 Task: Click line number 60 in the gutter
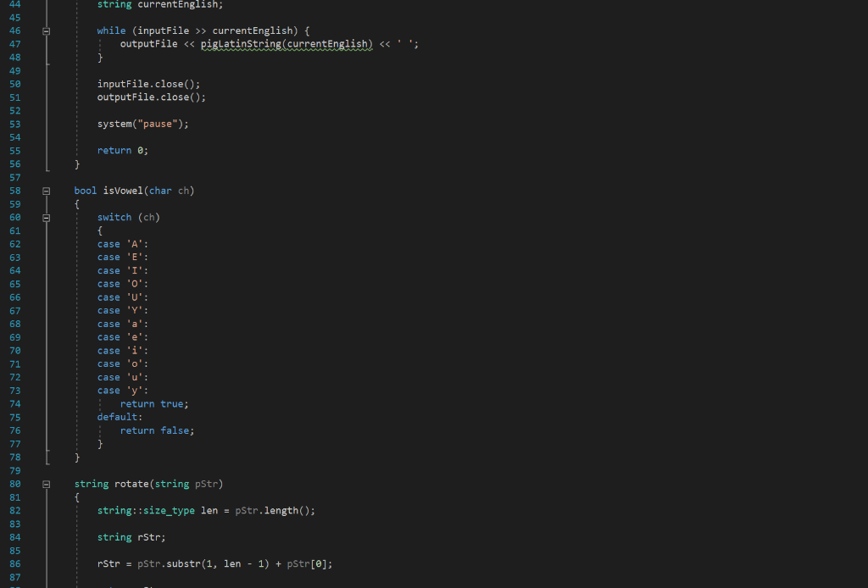[15, 218]
